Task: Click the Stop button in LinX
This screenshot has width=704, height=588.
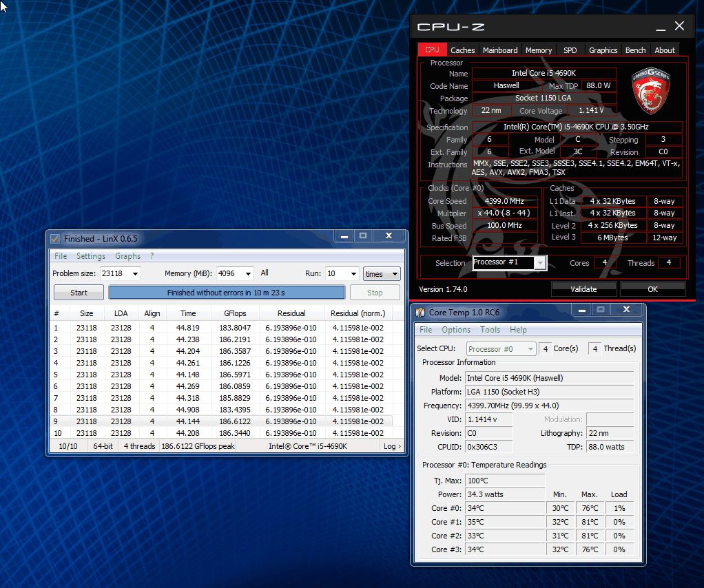Action: (x=375, y=293)
